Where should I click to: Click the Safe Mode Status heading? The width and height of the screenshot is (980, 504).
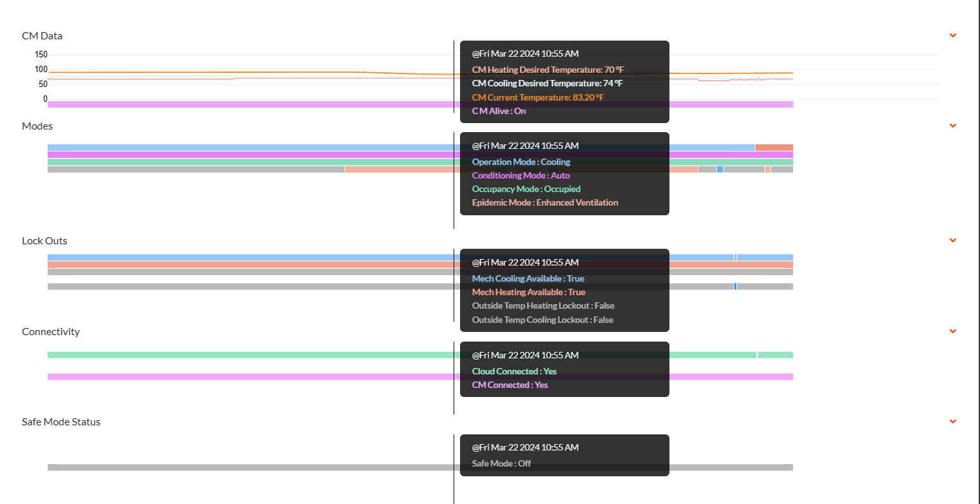[61, 422]
